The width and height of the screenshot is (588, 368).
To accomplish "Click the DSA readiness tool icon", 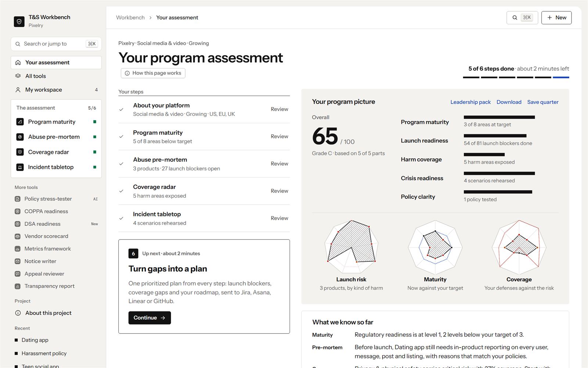I will click(18, 224).
